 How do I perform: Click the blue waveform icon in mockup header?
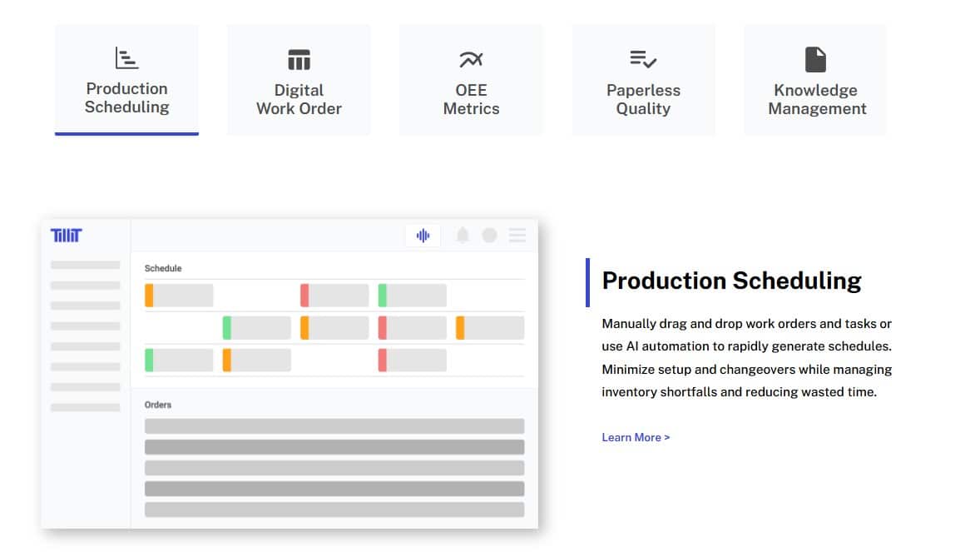coord(423,236)
